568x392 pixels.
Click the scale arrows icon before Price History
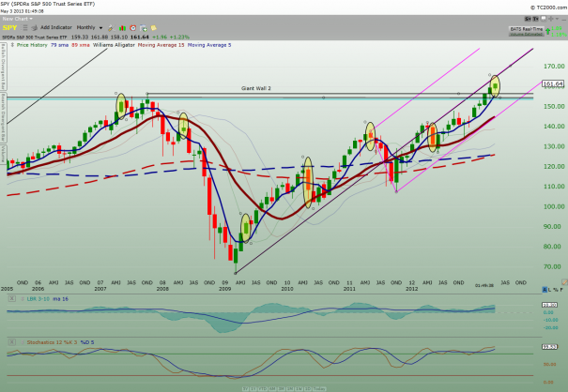coord(12,45)
